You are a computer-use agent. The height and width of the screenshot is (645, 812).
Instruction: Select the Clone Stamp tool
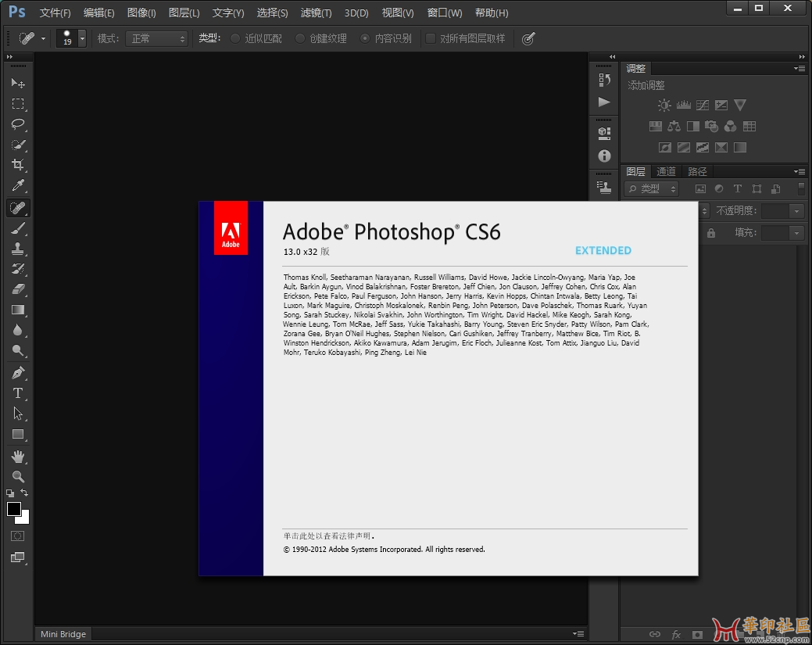18,249
